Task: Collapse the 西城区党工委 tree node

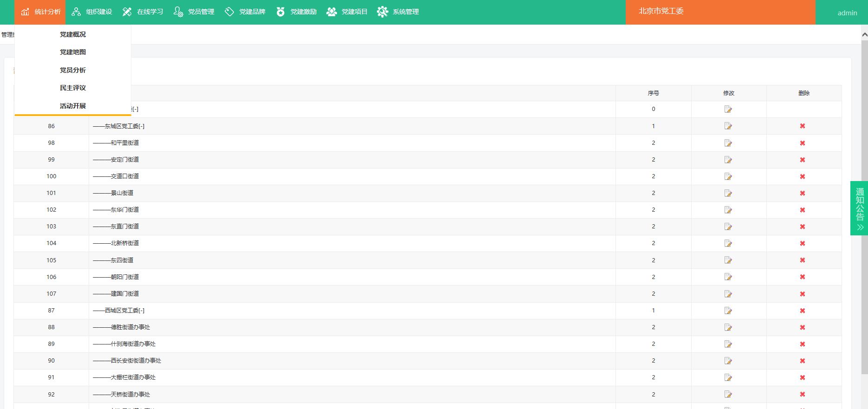Action: click(142, 311)
